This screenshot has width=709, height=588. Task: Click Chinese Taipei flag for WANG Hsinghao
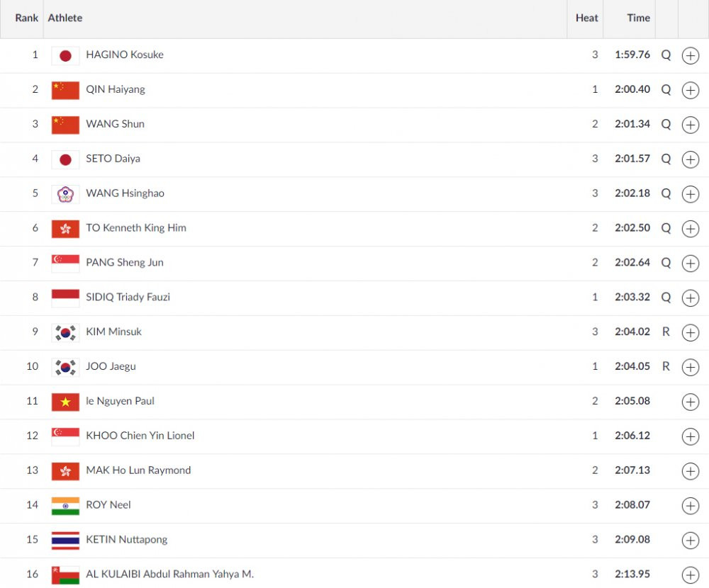[65, 194]
